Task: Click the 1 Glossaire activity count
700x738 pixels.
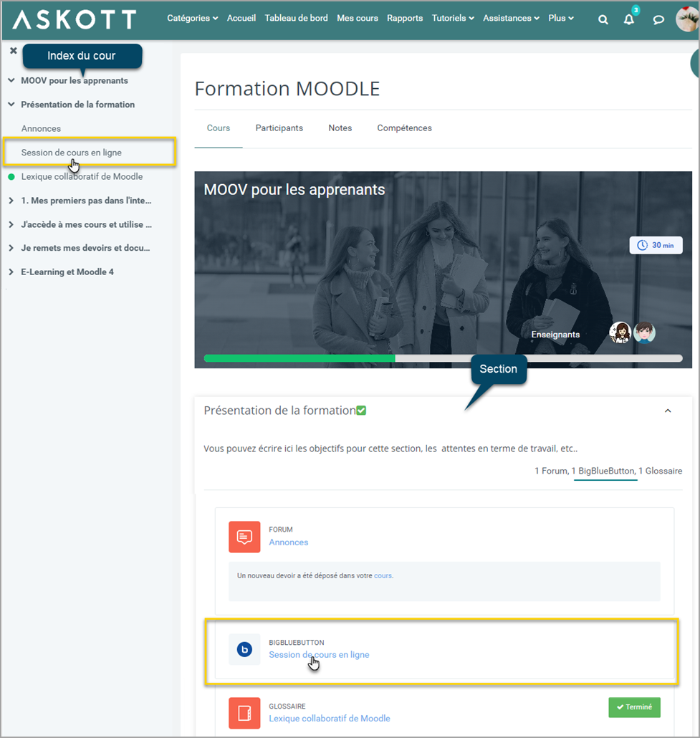Action: pos(660,471)
